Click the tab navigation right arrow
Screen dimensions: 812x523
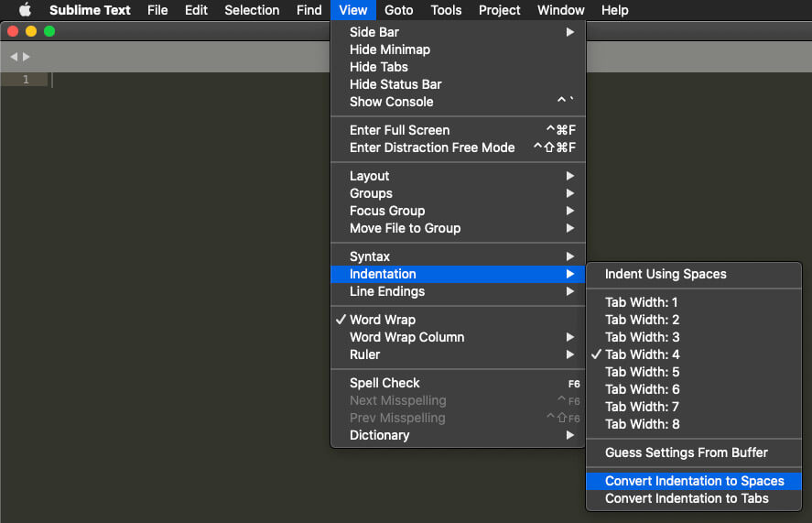click(26, 57)
